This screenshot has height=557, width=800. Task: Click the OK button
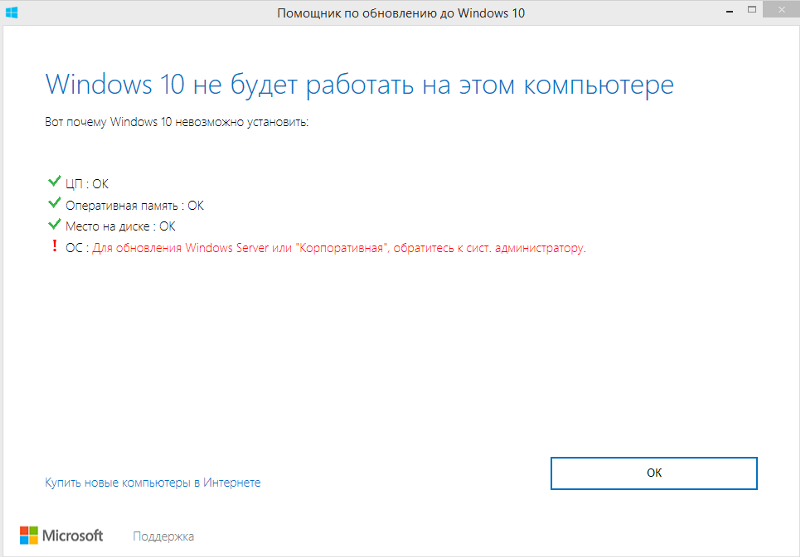pyautogui.click(x=654, y=473)
